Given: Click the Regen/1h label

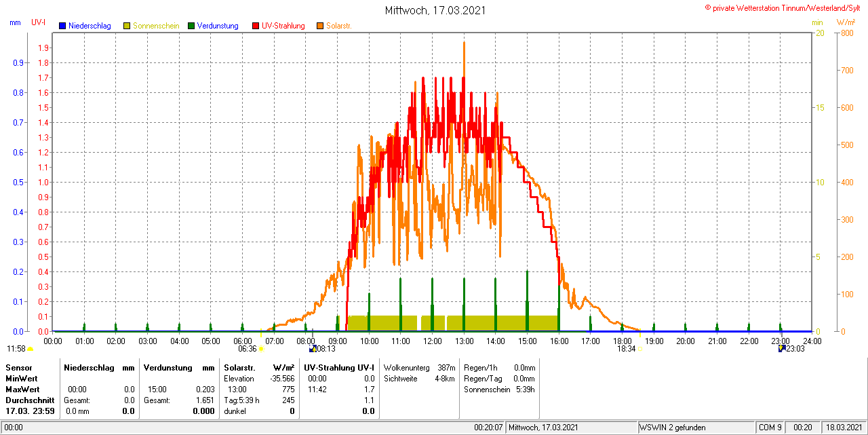Looking at the screenshot, I should 481,368.
